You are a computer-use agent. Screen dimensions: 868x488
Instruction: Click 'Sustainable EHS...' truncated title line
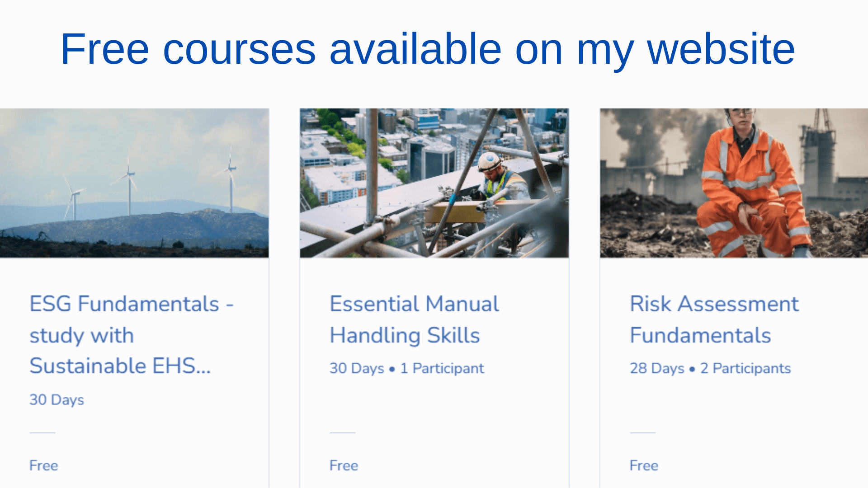[120, 366]
